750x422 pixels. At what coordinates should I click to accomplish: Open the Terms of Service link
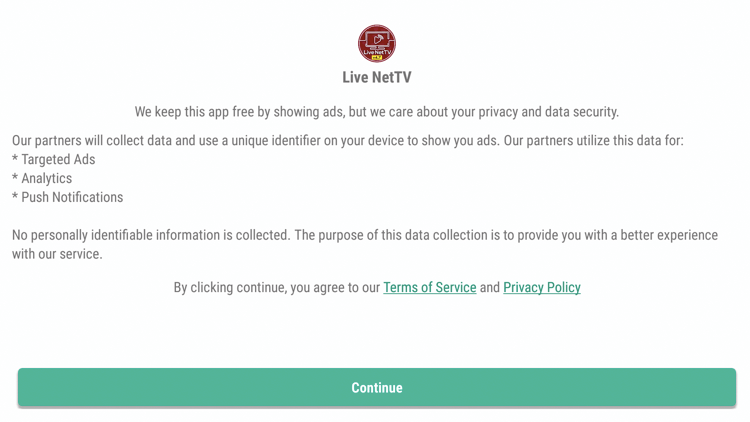point(430,287)
